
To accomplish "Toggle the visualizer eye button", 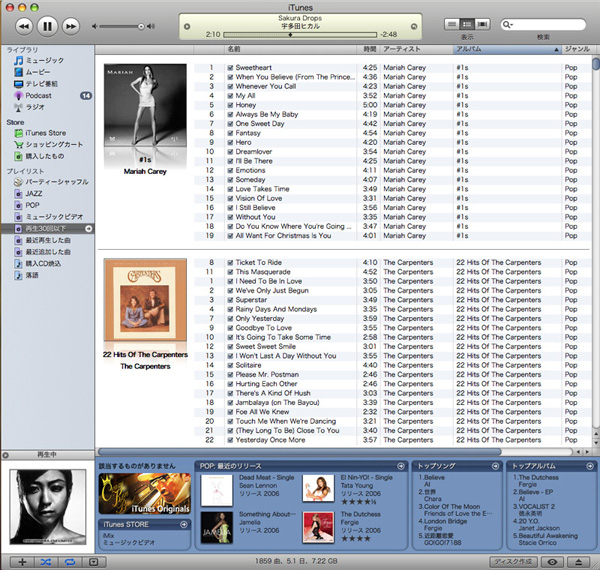I will pos(552,562).
